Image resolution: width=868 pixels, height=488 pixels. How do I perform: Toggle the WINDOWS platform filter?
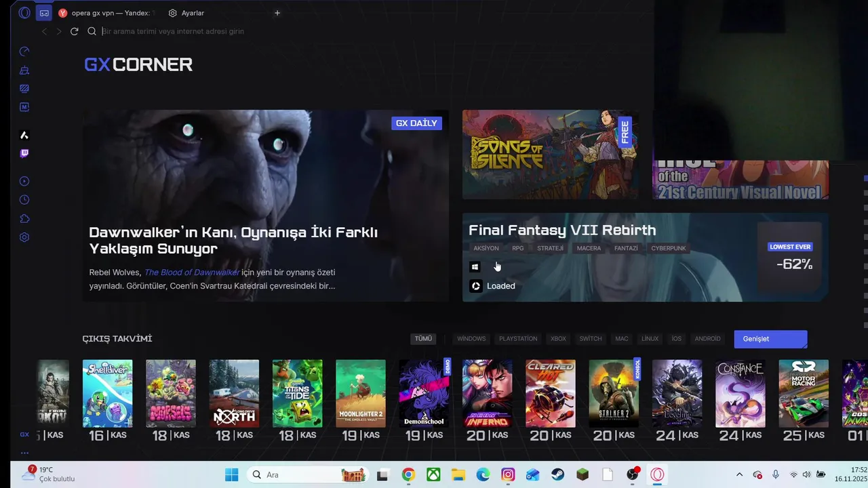pyautogui.click(x=471, y=339)
